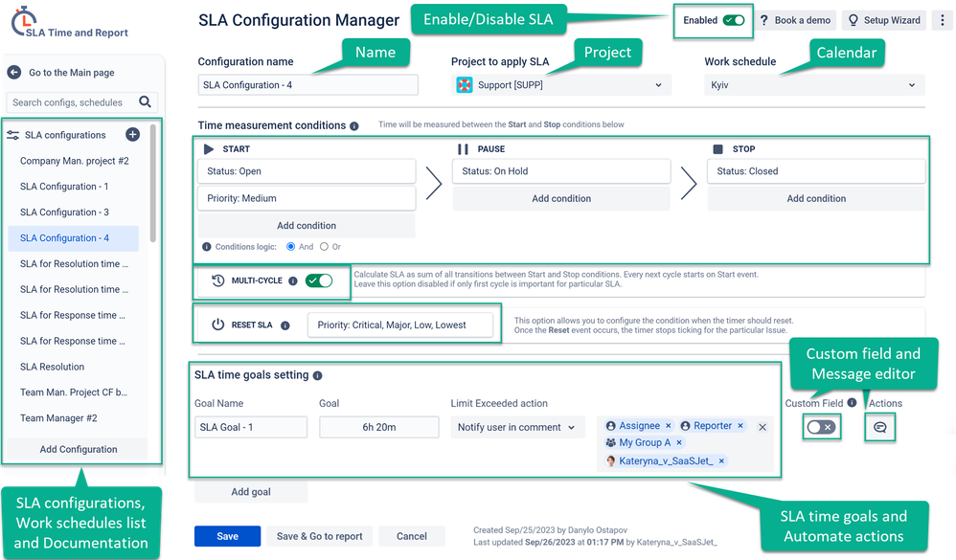The image size is (956, 560).
Task: Add configuration using the plus icon
Action: pos(133,134)
